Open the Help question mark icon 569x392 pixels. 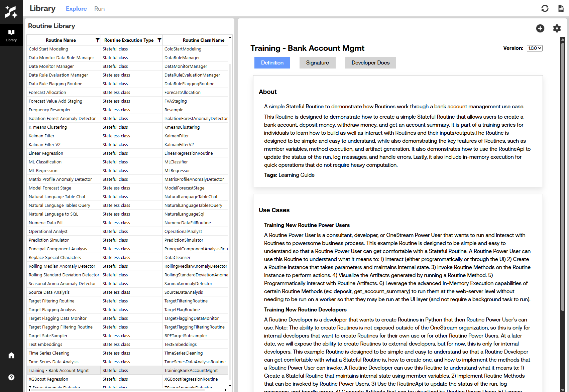11,377
